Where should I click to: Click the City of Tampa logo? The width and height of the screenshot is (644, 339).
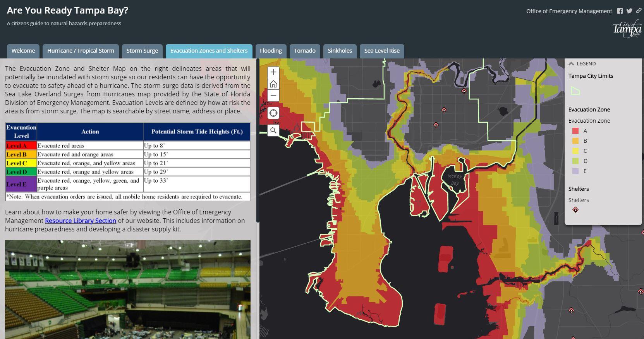pos(627,29)
